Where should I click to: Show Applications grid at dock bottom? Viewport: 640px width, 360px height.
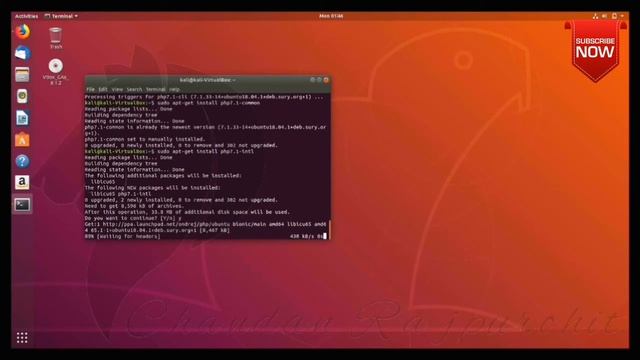22,338
